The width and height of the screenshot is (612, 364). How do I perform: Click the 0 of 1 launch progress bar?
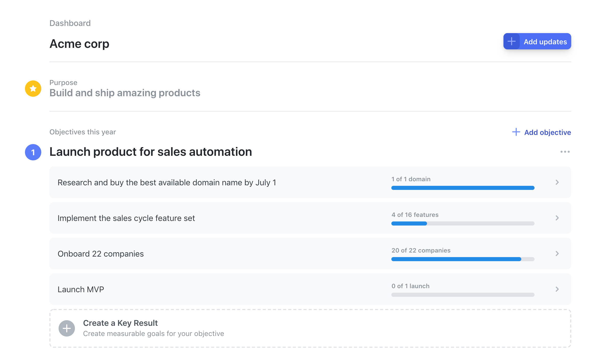tap(463, 295)
